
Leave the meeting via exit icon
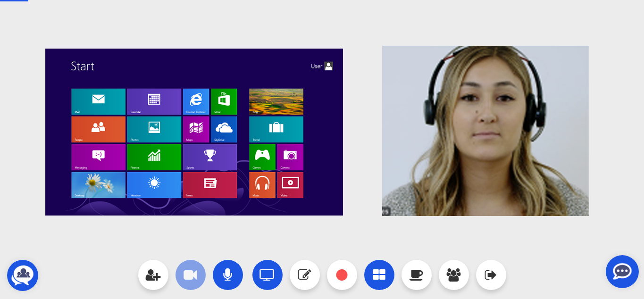point(491,275)
